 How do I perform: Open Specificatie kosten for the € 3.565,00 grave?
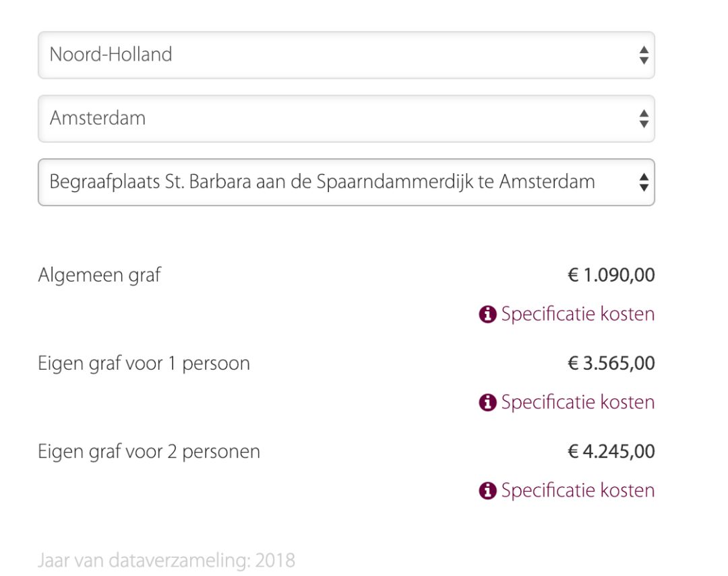pos(578,403)
